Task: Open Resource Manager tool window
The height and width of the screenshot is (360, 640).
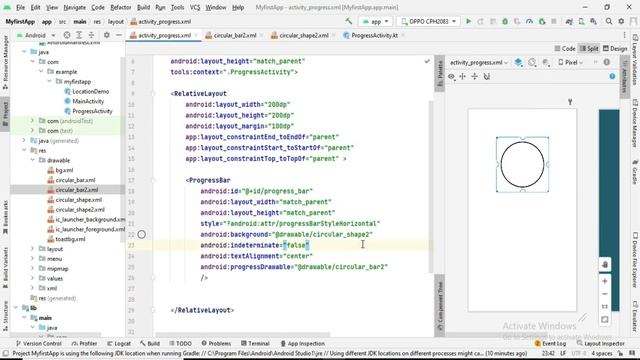Action: point(5,62)
